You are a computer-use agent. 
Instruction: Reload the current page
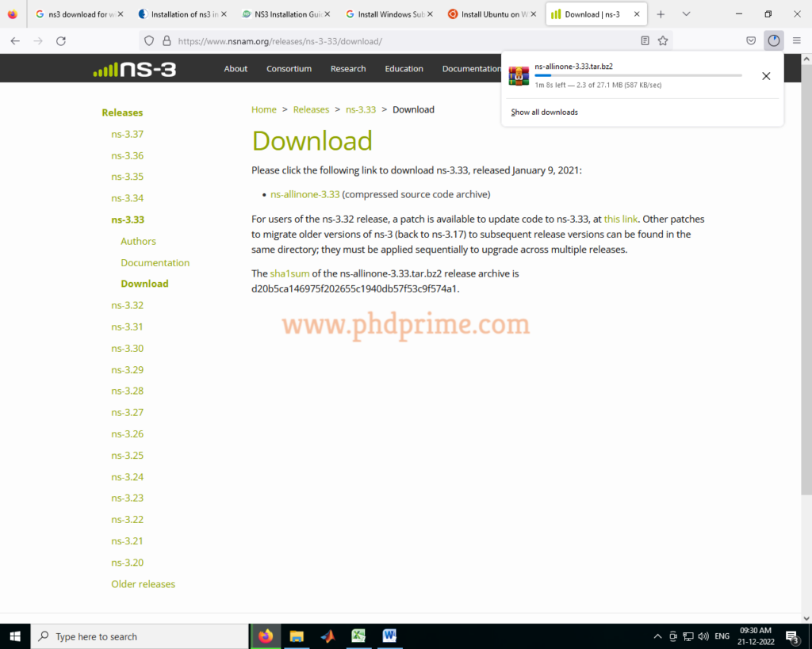pyautogui.click(x=61, y=40)
